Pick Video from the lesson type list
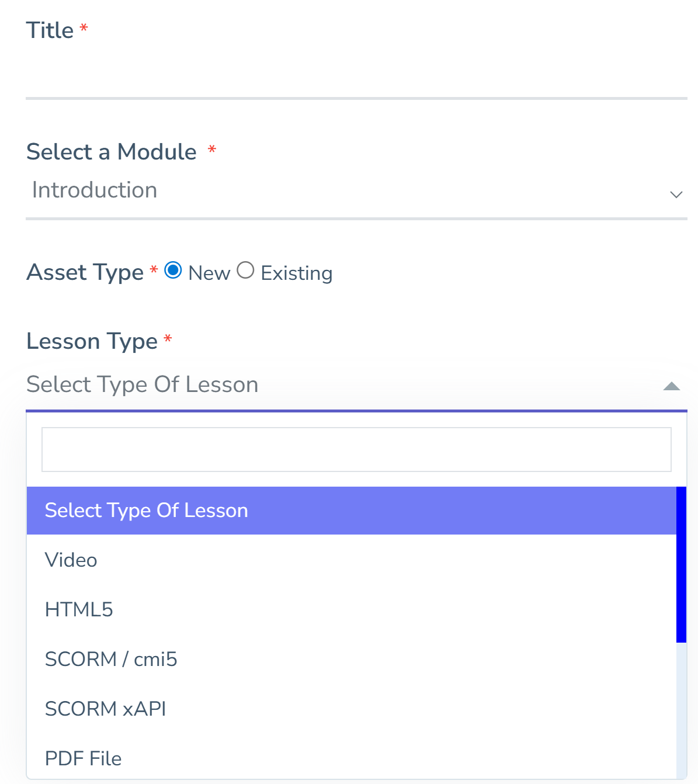The image size is (698, 784). pos(71,560)
